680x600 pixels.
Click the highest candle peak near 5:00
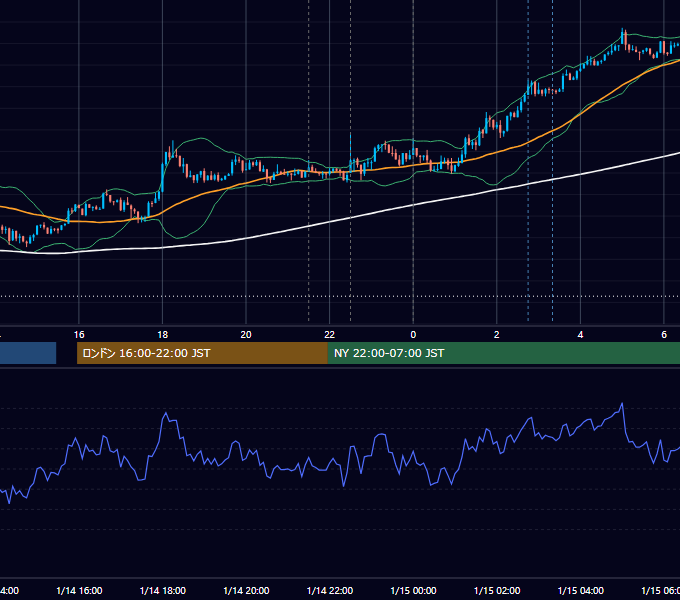coord(623,36)
